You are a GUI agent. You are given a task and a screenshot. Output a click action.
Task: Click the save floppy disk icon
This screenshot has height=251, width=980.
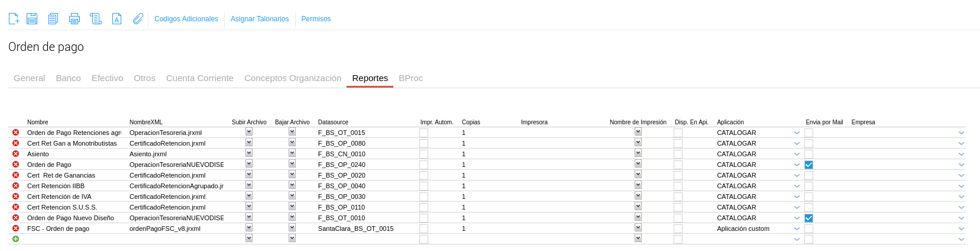32,19
